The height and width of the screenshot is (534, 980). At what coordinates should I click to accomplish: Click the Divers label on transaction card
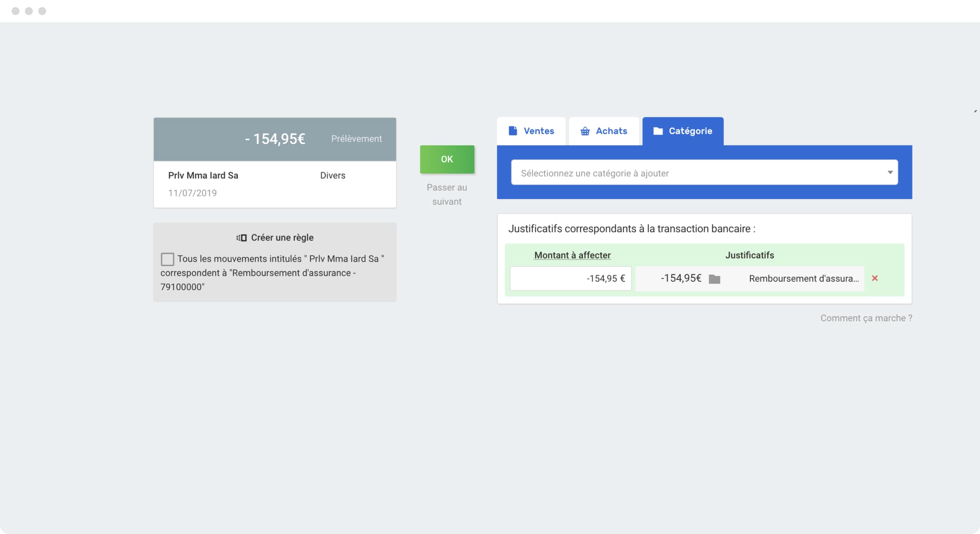coord(333,175)
